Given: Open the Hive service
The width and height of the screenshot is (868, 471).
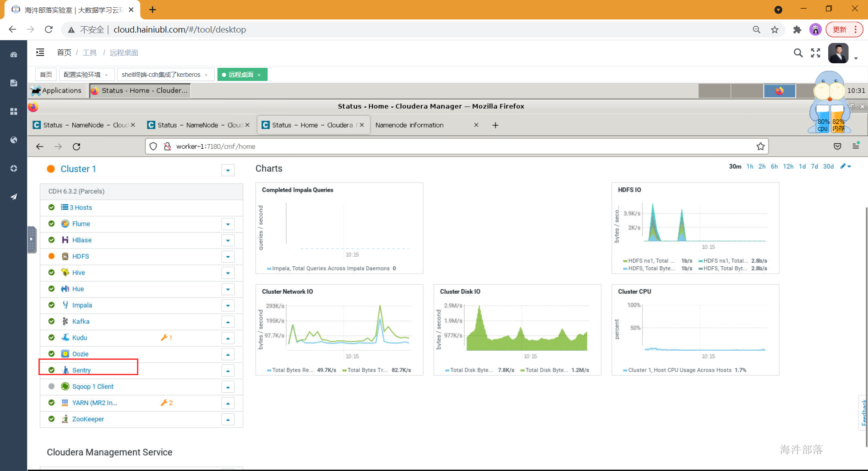Looking at the screenshot, I should pos(79,273).
